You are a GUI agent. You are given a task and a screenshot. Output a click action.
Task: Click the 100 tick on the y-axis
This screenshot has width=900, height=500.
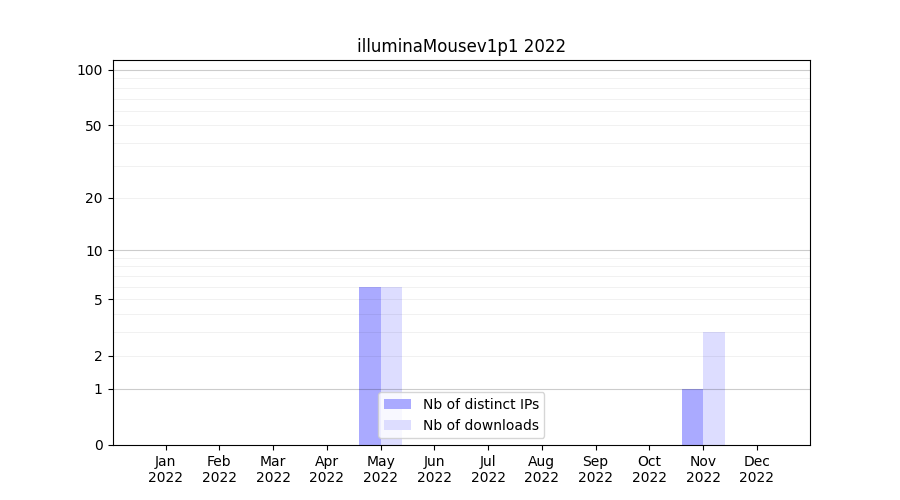[90, 70]
